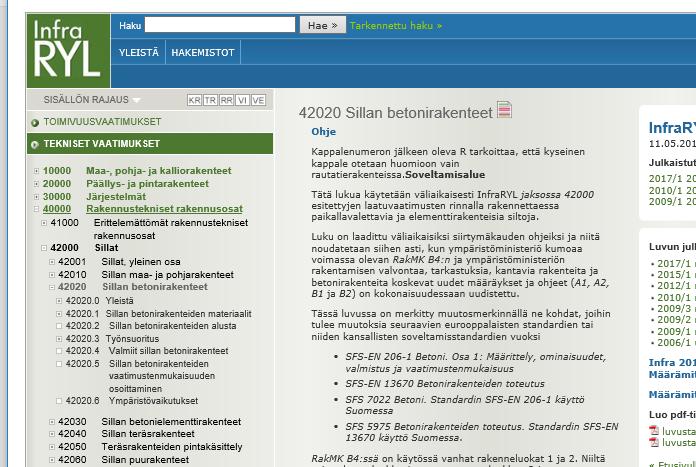The height and width of the screenshot is (467, 696).
Task: Open Rakennustekniset rakennusosat link
Action: pyautogui.click(x=164, y=209)
